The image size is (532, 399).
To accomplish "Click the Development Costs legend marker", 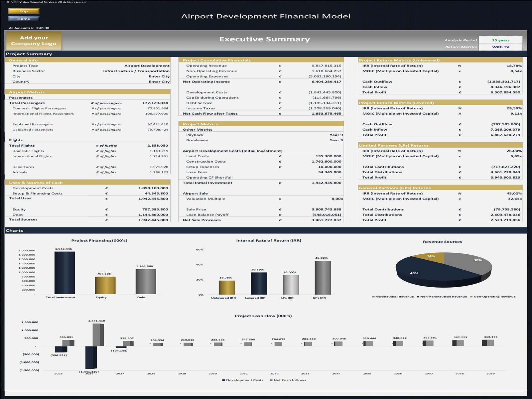I will 224,380.
